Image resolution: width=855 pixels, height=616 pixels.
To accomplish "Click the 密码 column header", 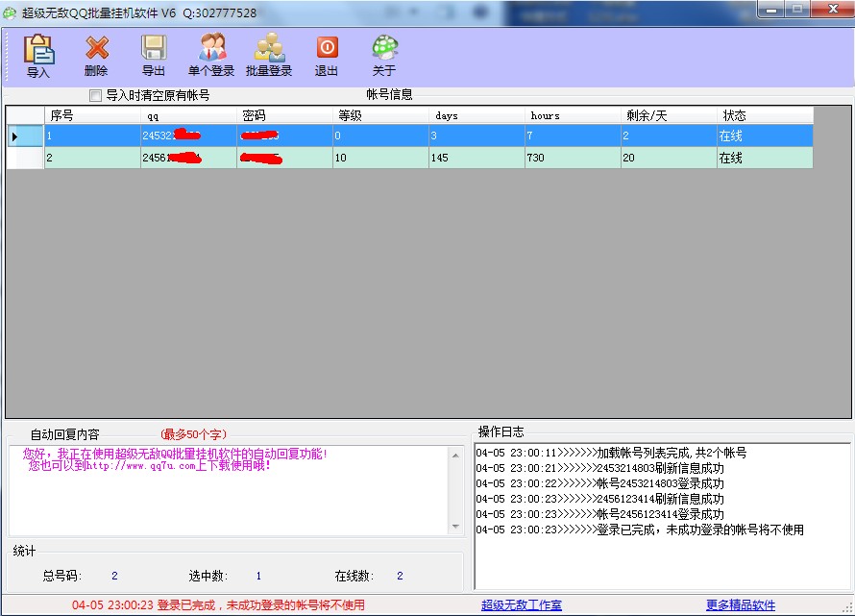I will 284,115.
